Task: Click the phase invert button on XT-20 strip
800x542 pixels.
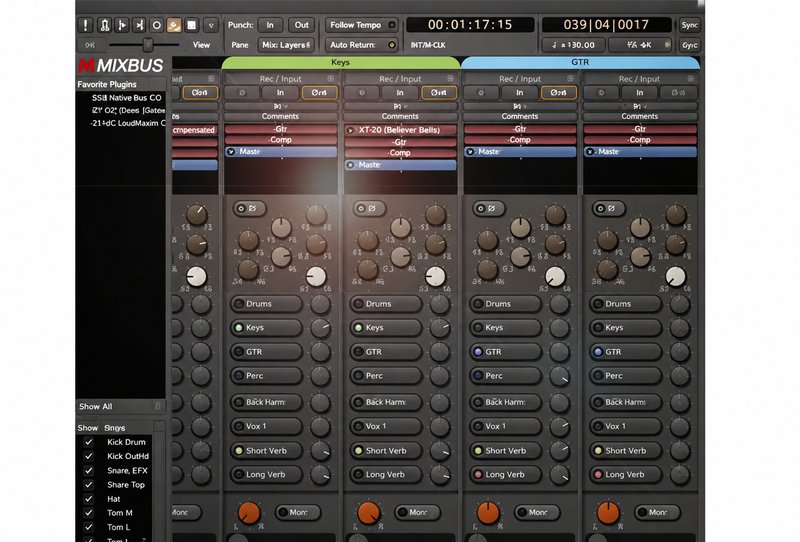Action: point(439,93)
